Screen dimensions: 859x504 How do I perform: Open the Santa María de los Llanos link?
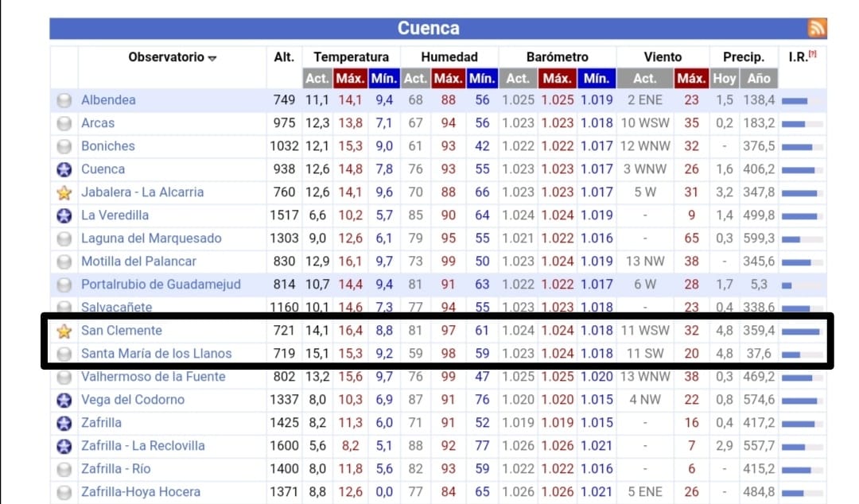click(156, 353)
